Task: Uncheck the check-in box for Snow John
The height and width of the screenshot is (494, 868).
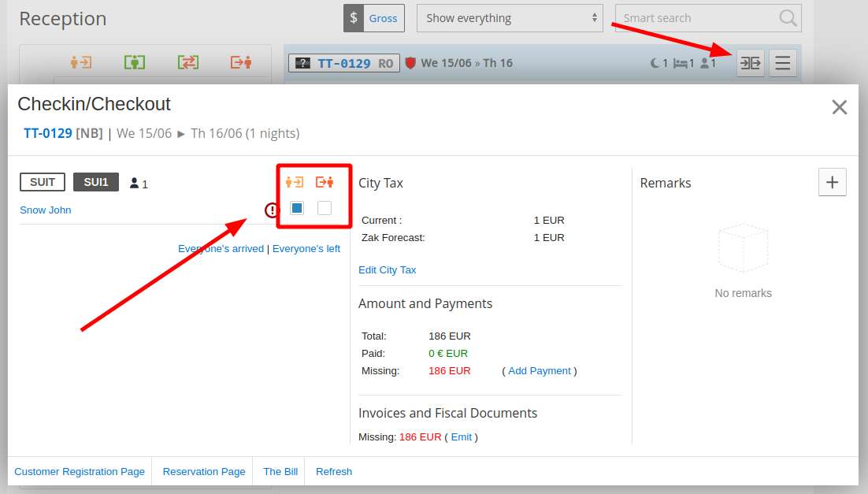Action: coord(297,208)
